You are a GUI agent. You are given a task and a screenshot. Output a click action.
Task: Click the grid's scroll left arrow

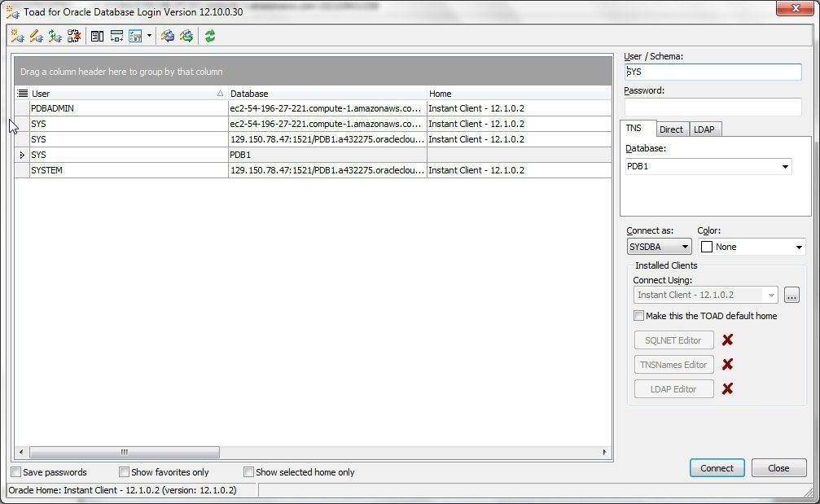point(21,452)
